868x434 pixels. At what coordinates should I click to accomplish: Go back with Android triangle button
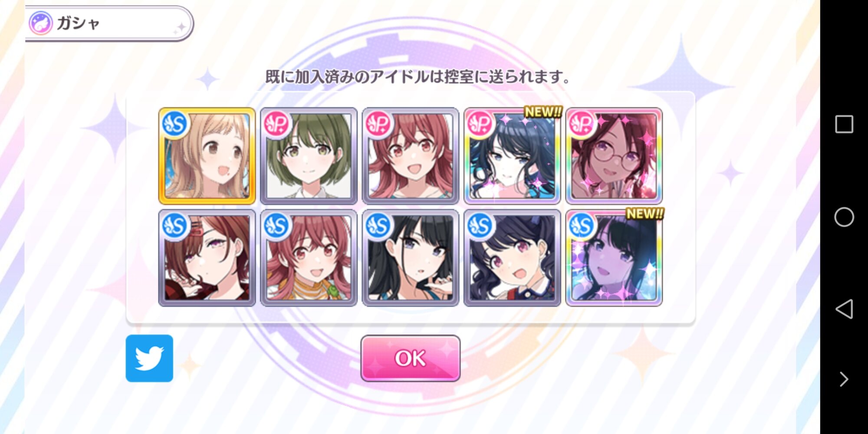click(844, 309)
